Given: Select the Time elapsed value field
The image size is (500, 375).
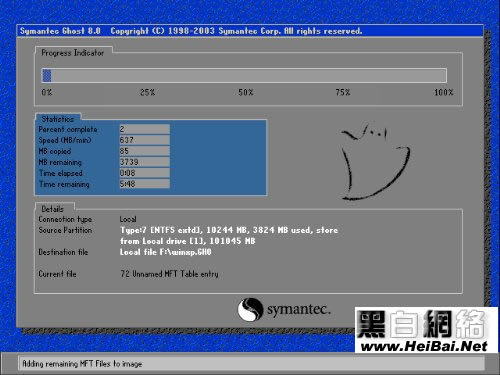Looking at the screenshot, I should point(144,173).
